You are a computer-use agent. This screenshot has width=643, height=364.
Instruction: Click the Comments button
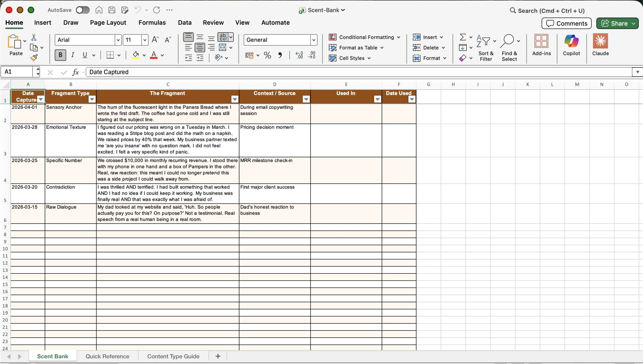click(566, 23)
